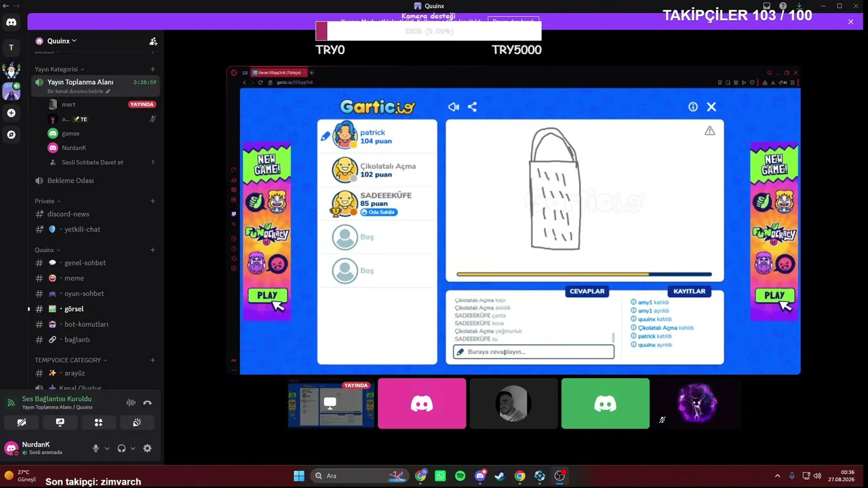Report the drawing with the warning icon

pyautogui.click(x=709, y=131)
